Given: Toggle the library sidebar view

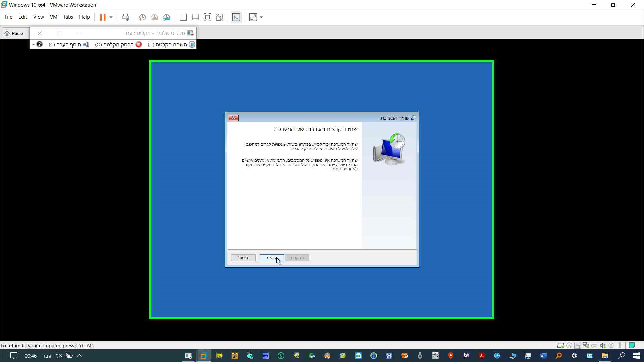Looking at the screenshot, I should tap(183, 17).
